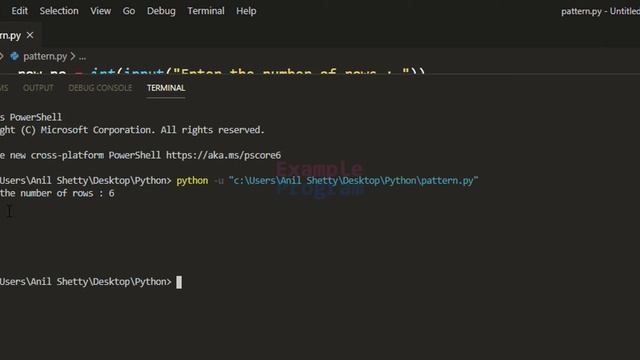Viewport: 640px width, 360px height.
Task: Focus the terminal prompt cursor at bottom
Action: click(x=179, y=282)
